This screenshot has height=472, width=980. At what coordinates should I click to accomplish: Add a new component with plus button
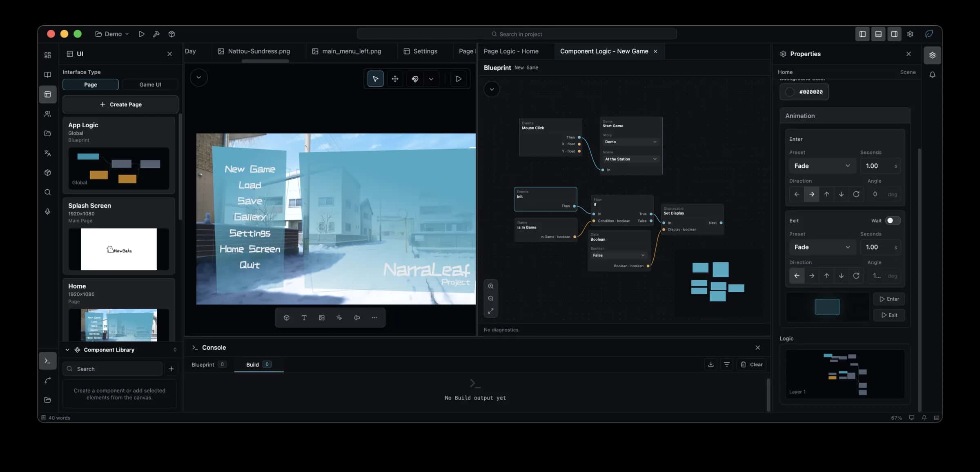point(171,369)
